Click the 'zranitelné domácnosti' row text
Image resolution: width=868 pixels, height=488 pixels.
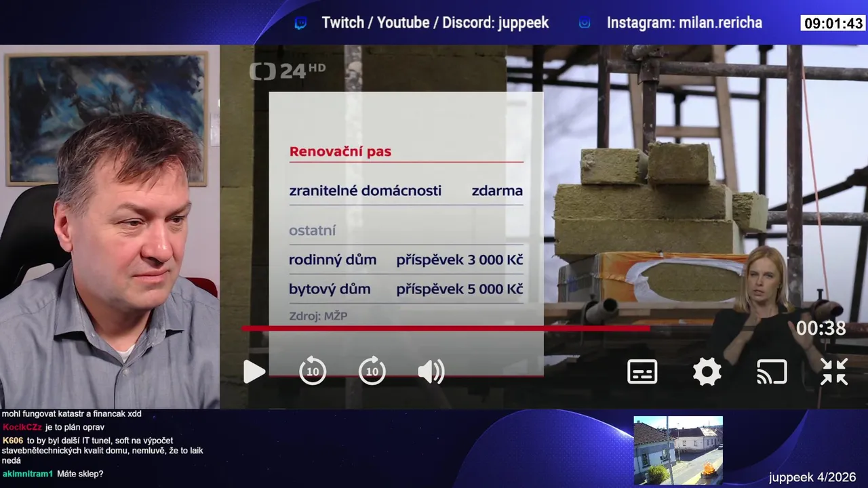pos(366,190)
